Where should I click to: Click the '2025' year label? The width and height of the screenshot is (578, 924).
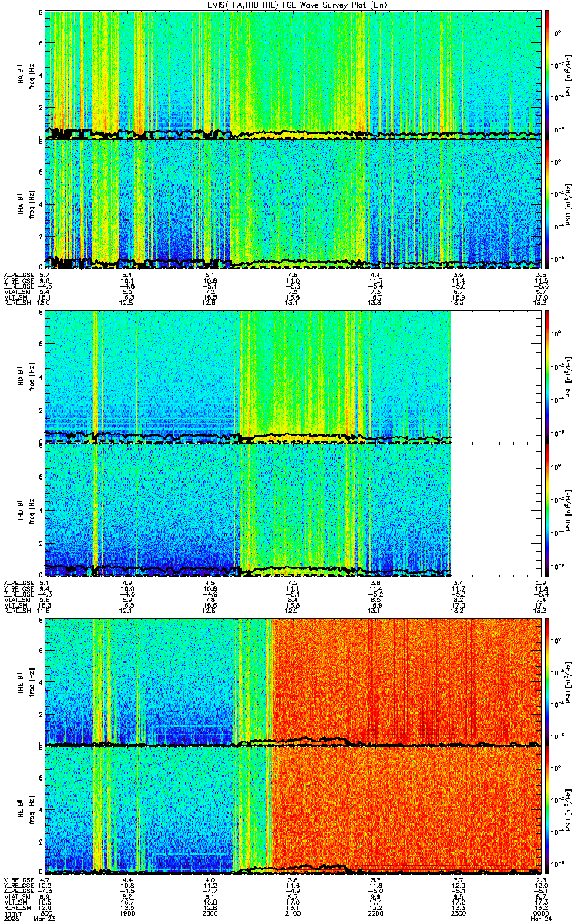pyautogui.click(x=11, y=919)
